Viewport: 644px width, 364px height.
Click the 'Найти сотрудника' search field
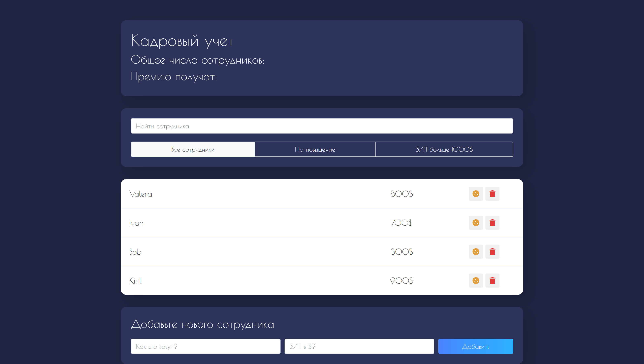coord(322,126)
